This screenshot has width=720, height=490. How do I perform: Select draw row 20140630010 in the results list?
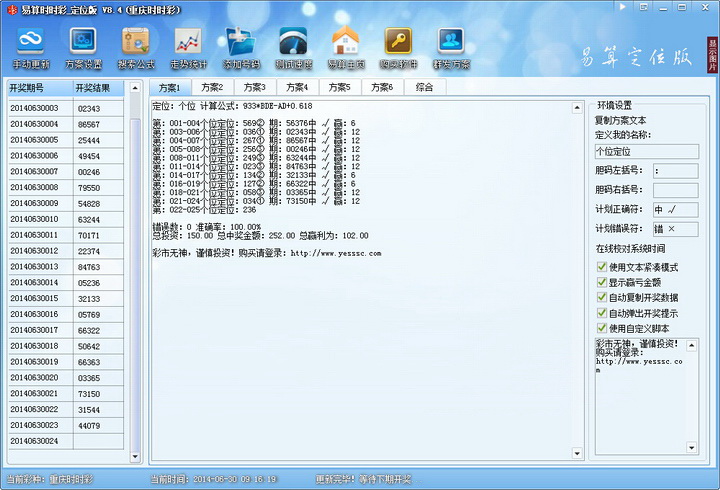point(35,218)
